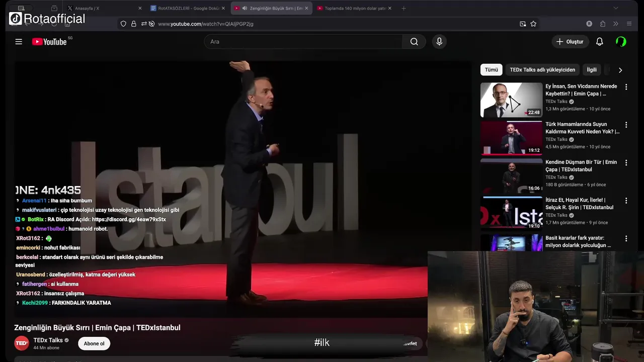Open YouTube notifications bell
The width and height of the screenshot is (644, 362).
tap(599, 42)
